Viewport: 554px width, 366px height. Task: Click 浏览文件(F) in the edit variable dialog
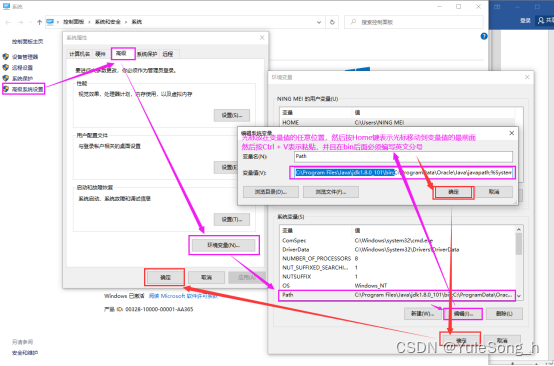point(331,192)
